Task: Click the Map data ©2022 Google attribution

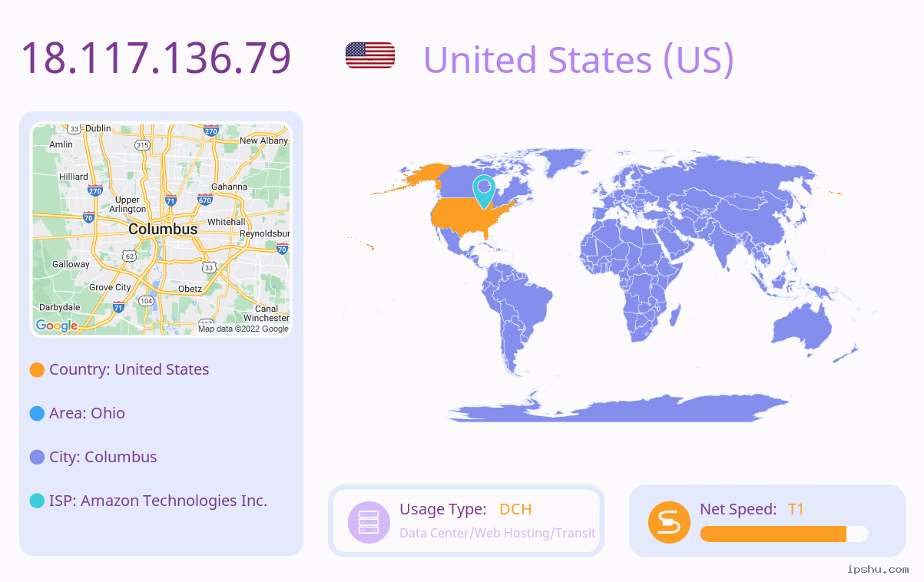Action: point(243,329)
